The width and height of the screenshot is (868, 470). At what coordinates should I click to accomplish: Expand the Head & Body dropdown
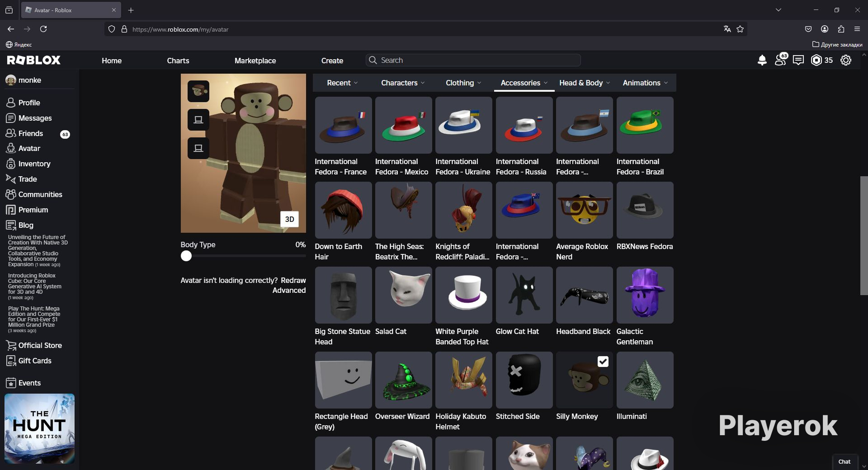[x=584, y=83]
